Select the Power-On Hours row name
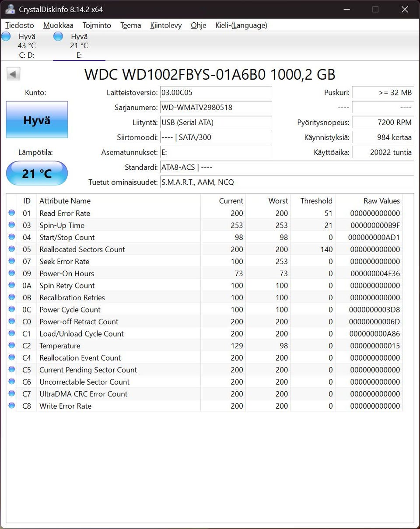Viewport: 420px width, 529px height. 66,273
